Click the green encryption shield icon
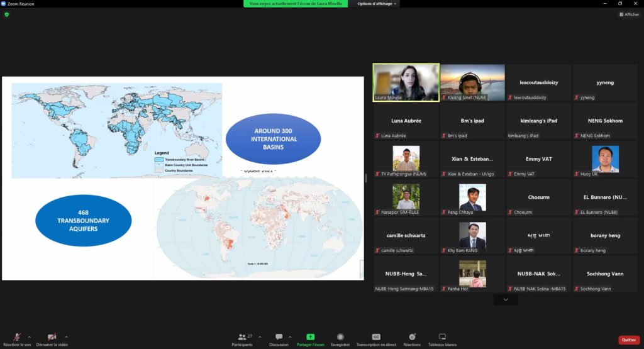The width and height of the screenshot is (644, 349). tap(6, 14)
